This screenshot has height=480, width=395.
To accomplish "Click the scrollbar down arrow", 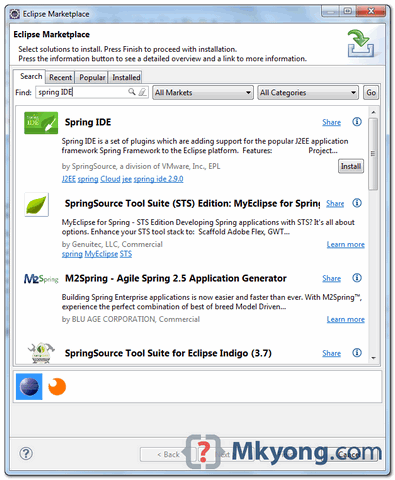I will 373,358.
